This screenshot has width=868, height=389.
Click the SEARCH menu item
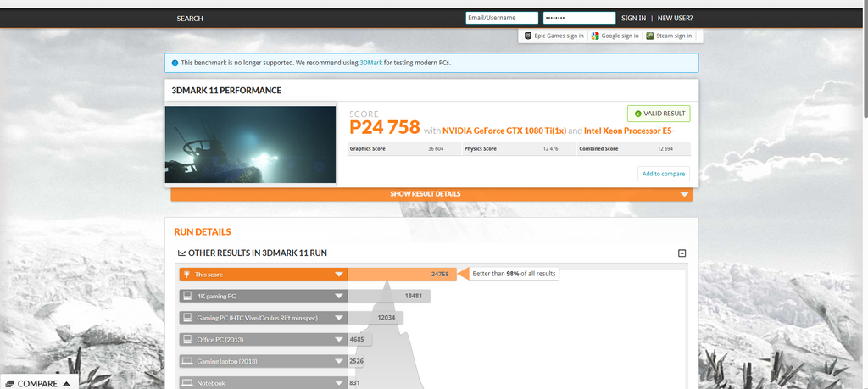pyautogui.click(x=190, y=19)
